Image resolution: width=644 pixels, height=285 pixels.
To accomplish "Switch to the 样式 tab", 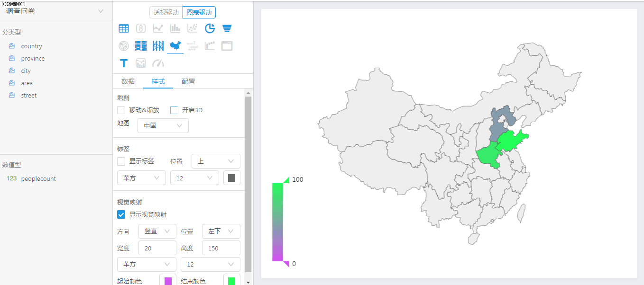I will [x=158, y=81].
